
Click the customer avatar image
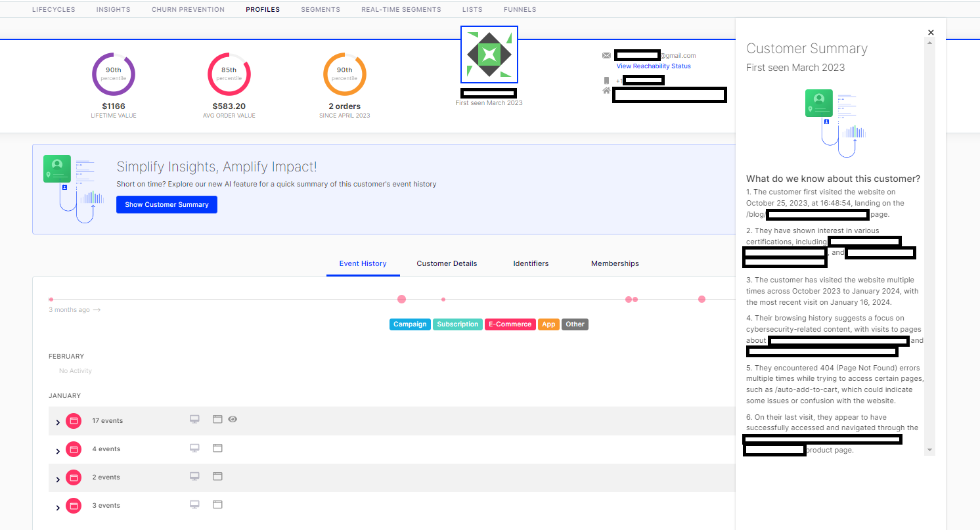tap(489, 55)
